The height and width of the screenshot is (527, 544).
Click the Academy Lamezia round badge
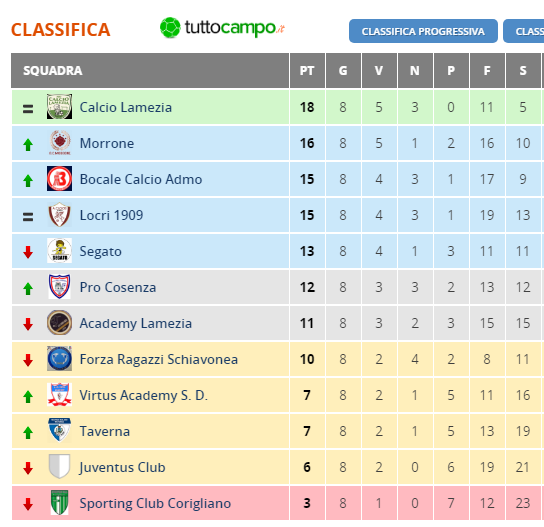coord(59,323)
